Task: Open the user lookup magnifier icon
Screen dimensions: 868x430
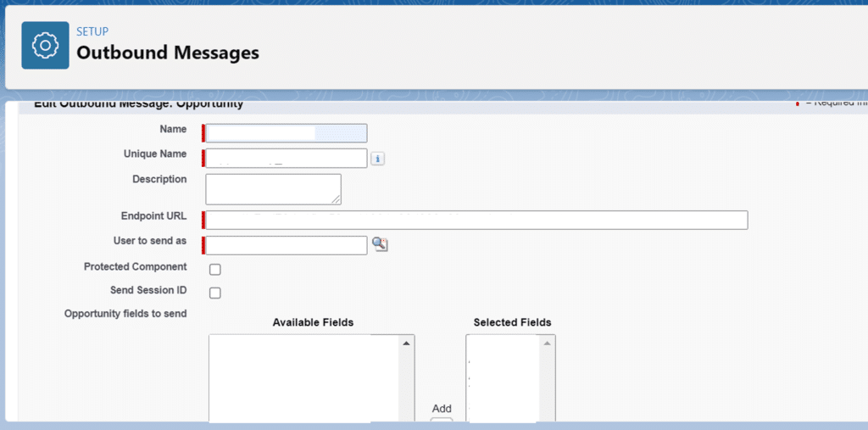Action: [x=381, y=244]
